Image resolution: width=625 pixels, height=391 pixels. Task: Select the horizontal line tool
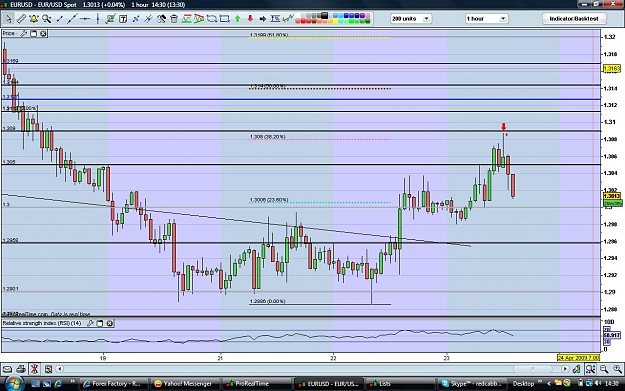click(x=85, y=19)
